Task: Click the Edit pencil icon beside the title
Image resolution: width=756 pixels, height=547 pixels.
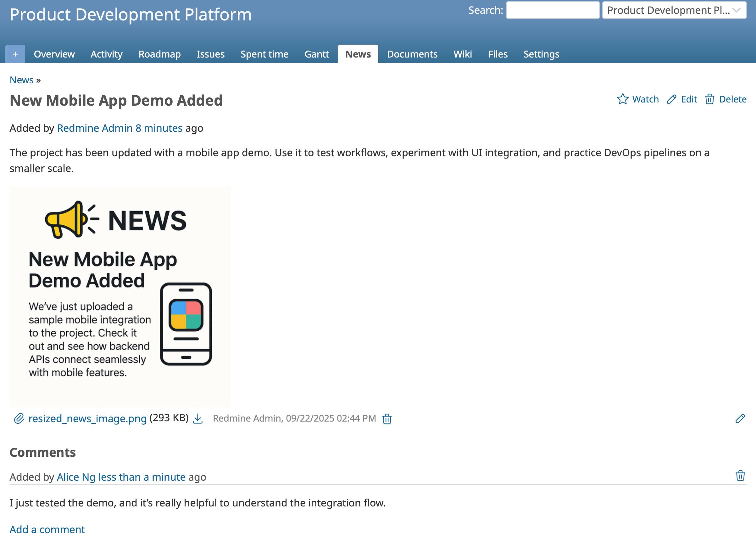Action: point(671,99)
